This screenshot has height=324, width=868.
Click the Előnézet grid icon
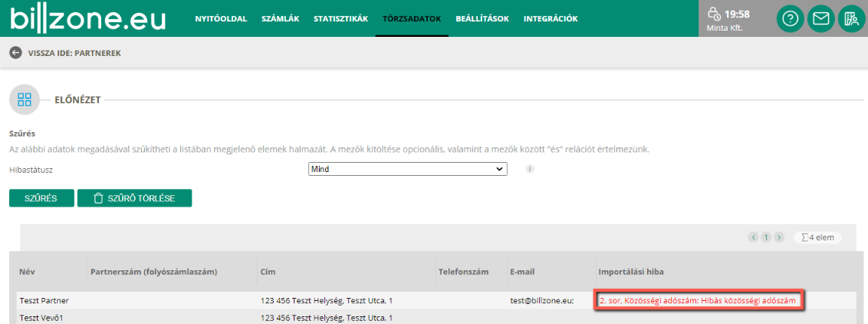25,100
